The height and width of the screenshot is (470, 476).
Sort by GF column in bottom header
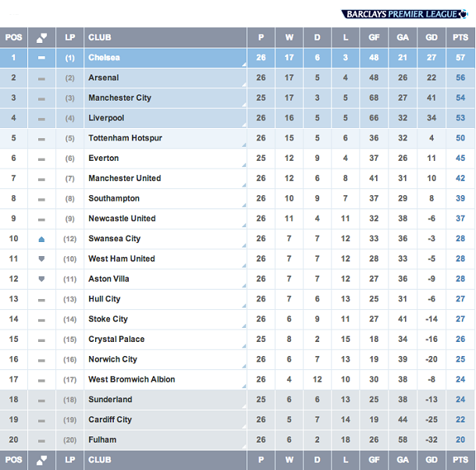(x=374, y=460)
